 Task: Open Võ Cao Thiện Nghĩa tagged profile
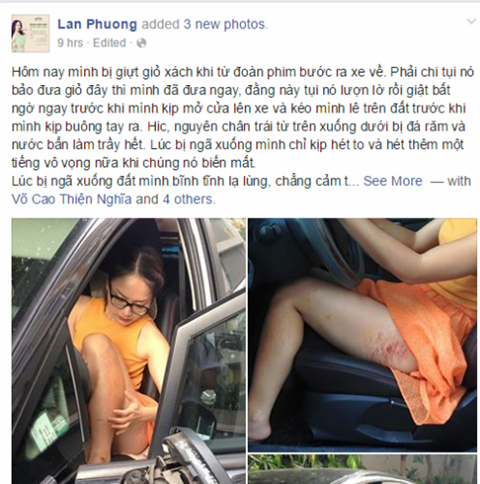coord(72,199)
